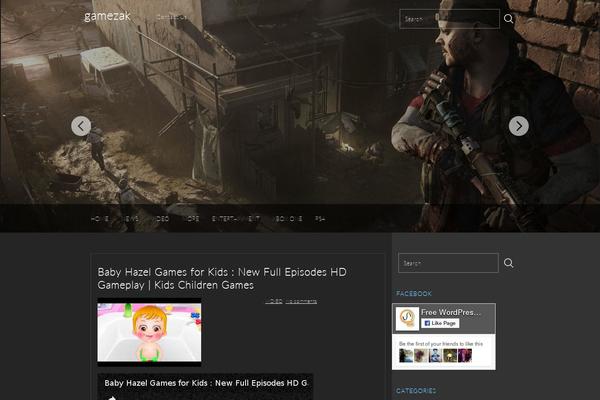600x400 pixels.
Task: Select the PS4 menu item
Action: [320, 218]
